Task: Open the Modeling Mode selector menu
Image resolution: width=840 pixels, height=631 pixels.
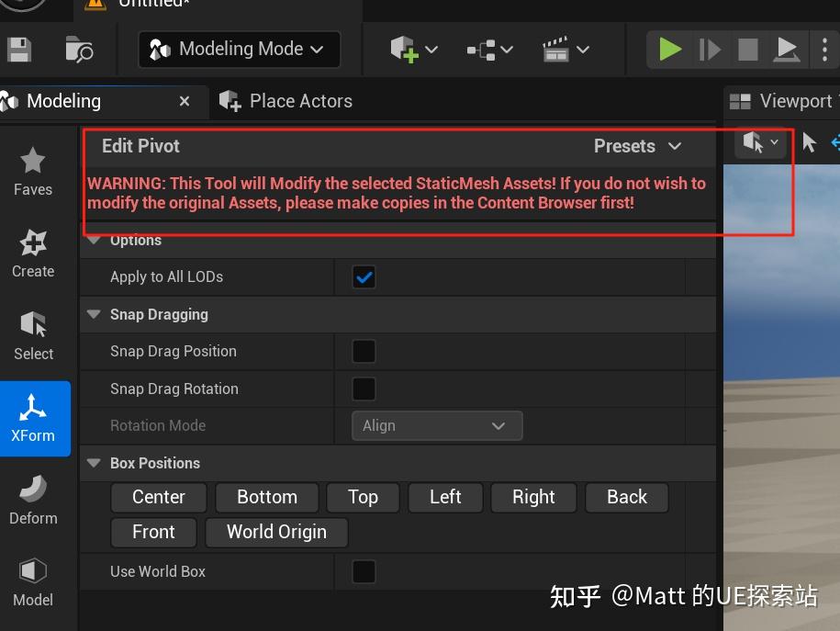Action: click(238, 49)
